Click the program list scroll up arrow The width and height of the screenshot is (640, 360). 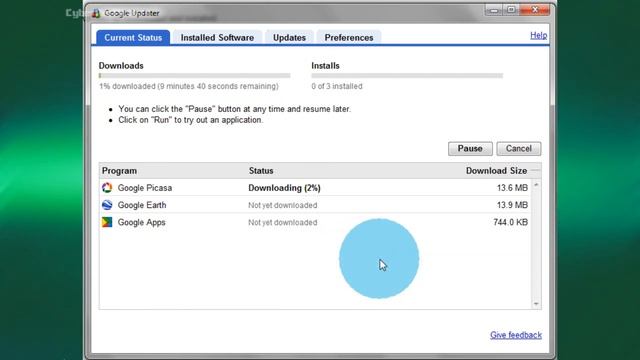point(536,185)
